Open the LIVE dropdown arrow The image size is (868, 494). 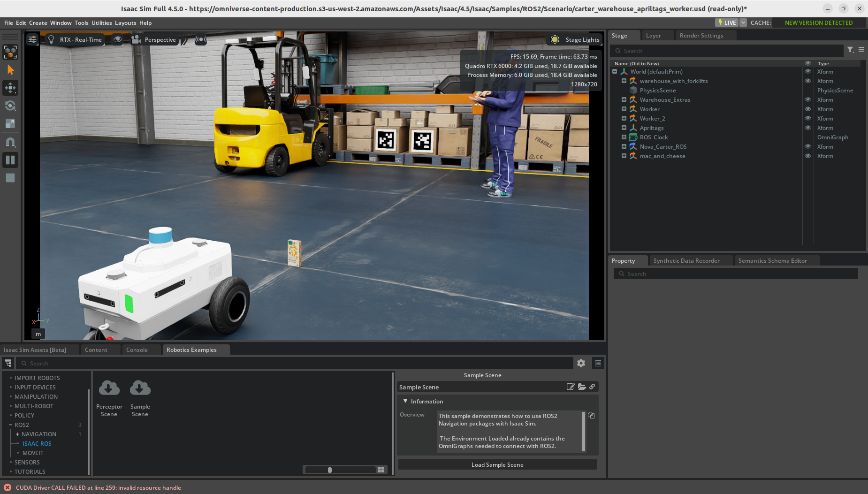pyautogui.click(x=743, y=23)
